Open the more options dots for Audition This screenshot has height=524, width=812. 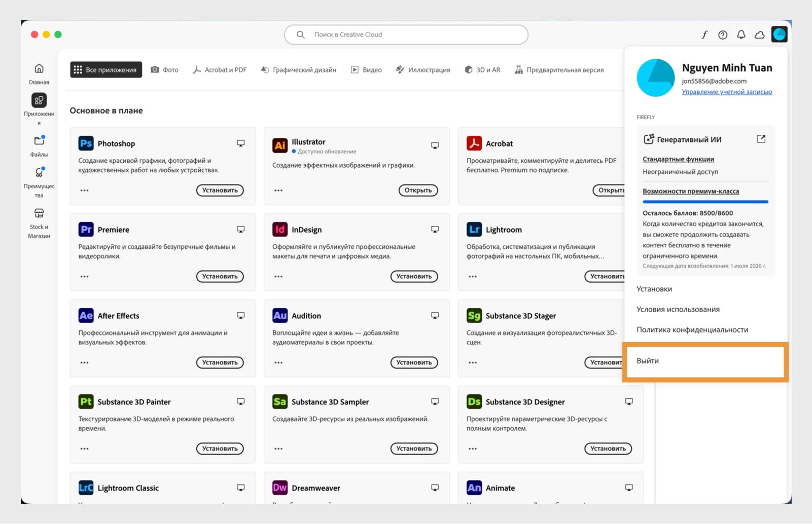point(278,363)
